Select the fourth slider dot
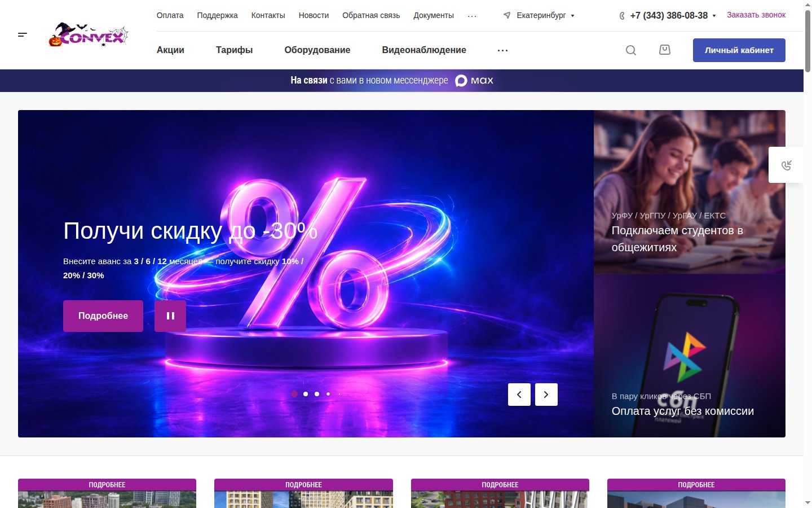The image size is (812, 508). 328,394
